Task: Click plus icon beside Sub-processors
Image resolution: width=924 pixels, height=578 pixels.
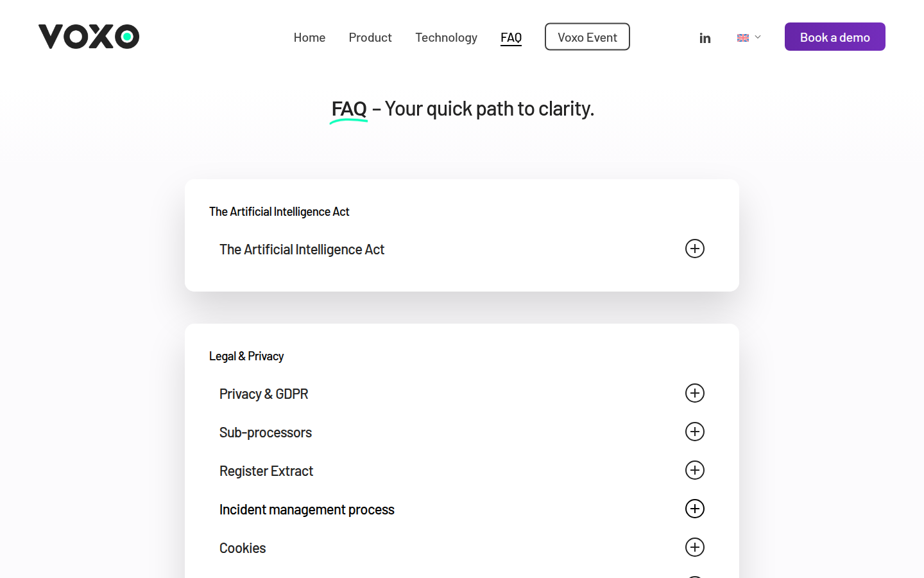Action: pyautogui.click(x=694, y=432)
